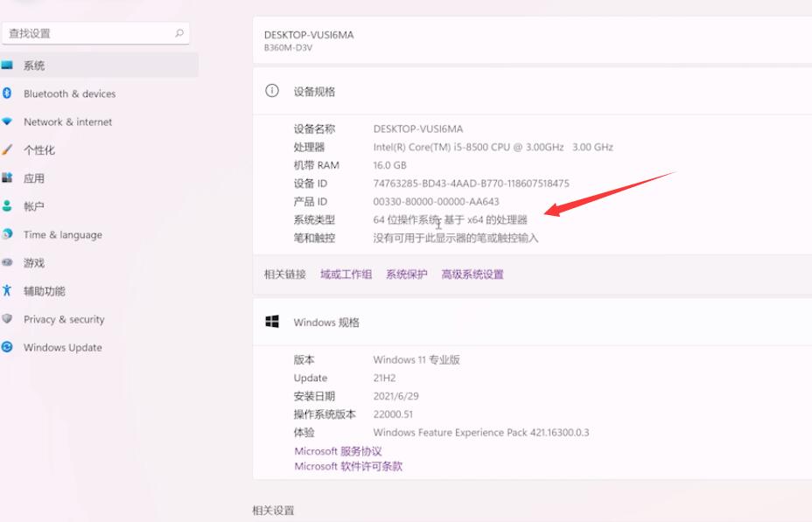Click the 相关链接 label

pyautogui.click(x=285, y=275)
